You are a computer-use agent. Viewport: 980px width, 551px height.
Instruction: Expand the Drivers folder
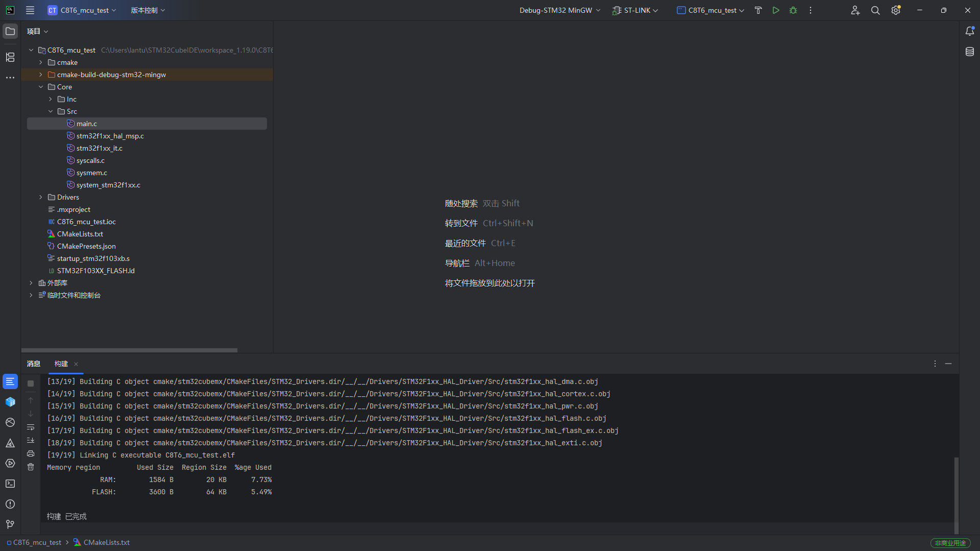[x=40, y=197]
